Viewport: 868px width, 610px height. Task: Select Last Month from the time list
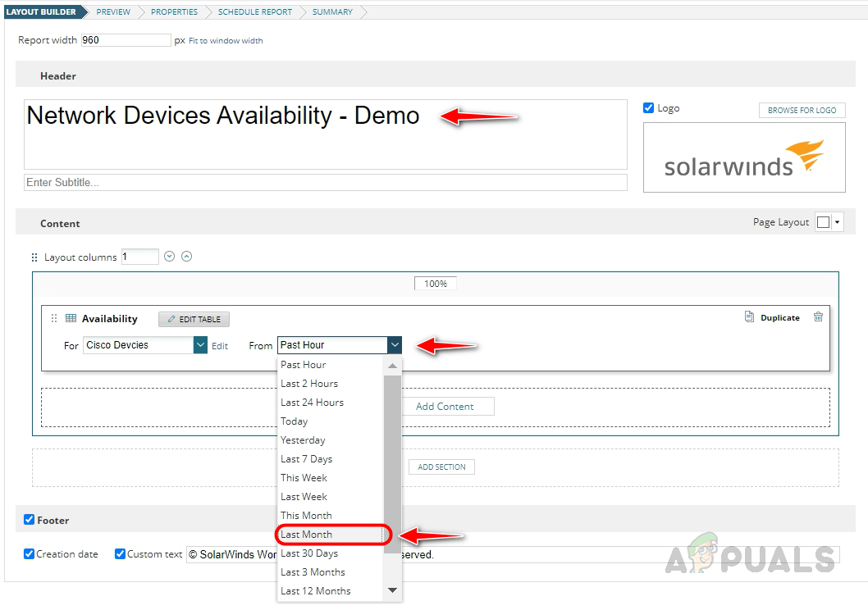click(307, 535)
